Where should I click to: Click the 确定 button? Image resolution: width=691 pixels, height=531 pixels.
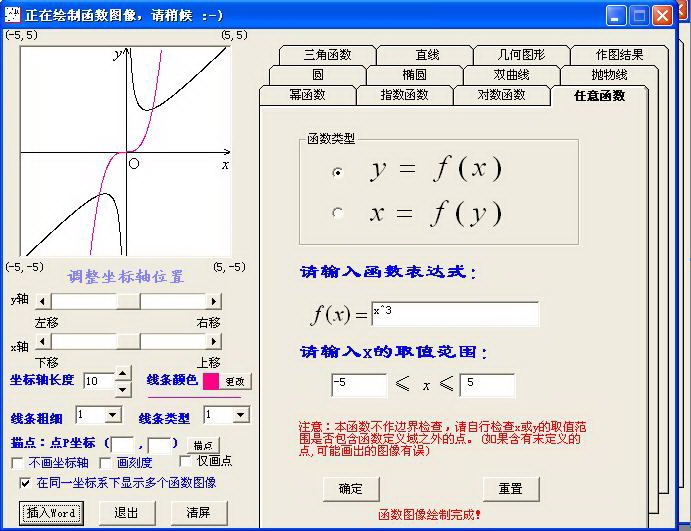351,489
